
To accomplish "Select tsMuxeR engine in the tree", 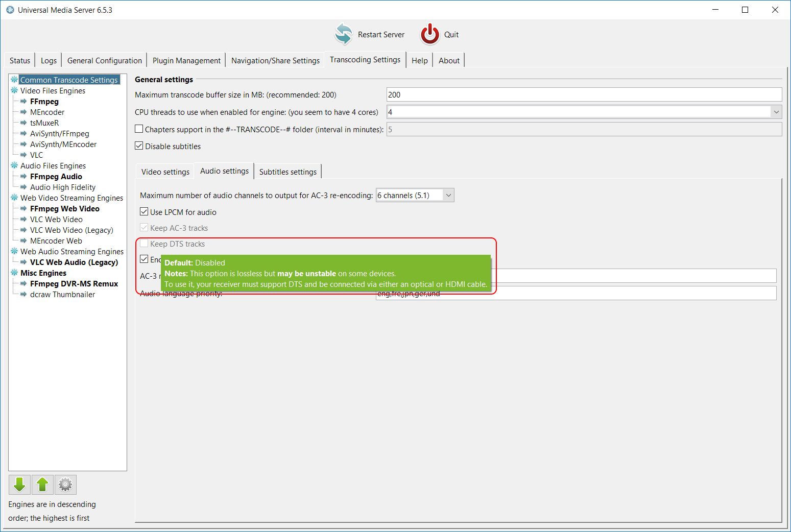I will coord(44,123).
